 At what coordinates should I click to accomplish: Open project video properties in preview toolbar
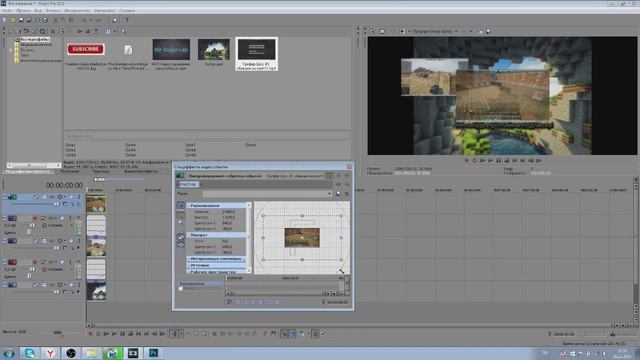(372, 31)
